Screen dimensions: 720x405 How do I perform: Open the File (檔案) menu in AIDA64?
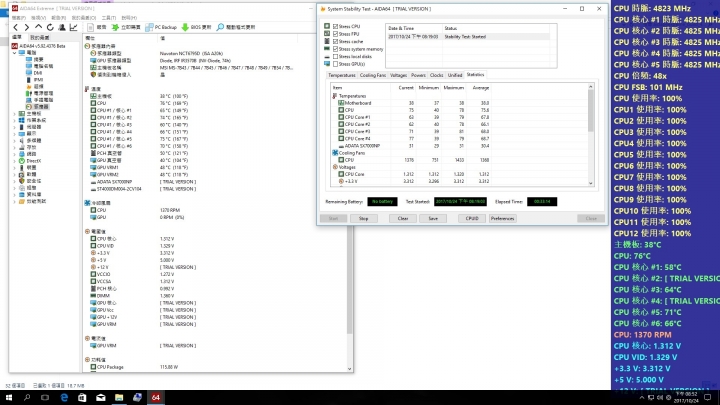pos(18,18)
